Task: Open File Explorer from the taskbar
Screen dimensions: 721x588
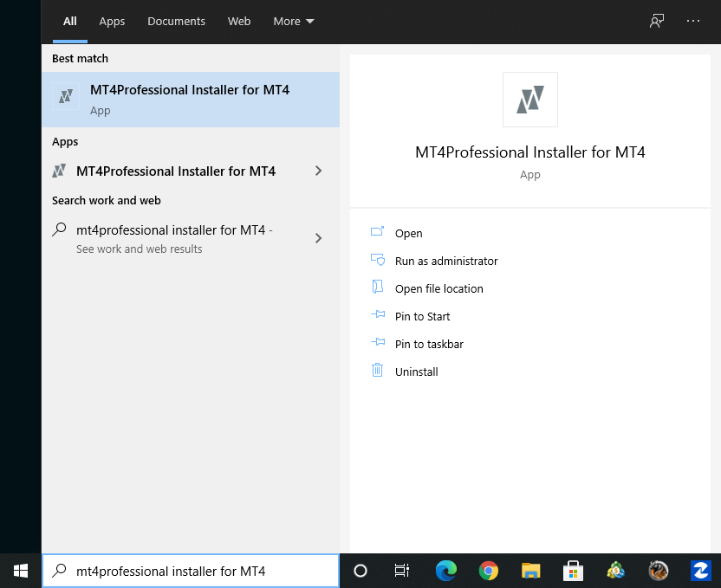Action: [530, 571]
